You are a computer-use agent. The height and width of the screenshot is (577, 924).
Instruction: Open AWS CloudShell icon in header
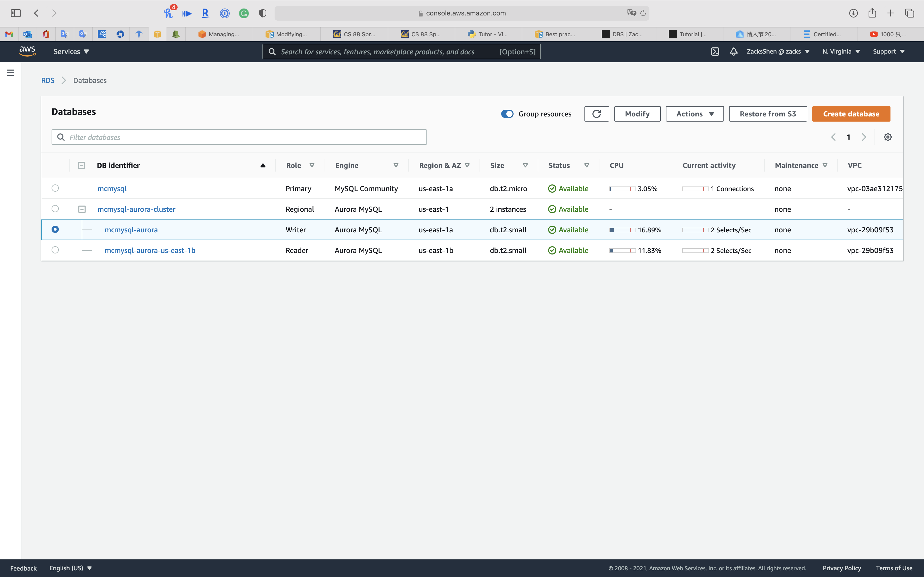(x=715, y=52)
